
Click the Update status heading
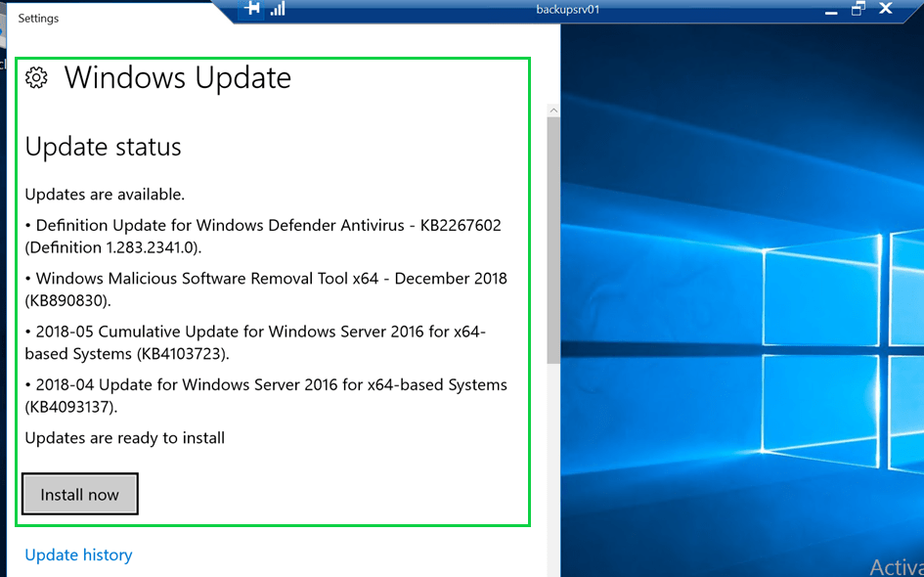tap(103, 148)
